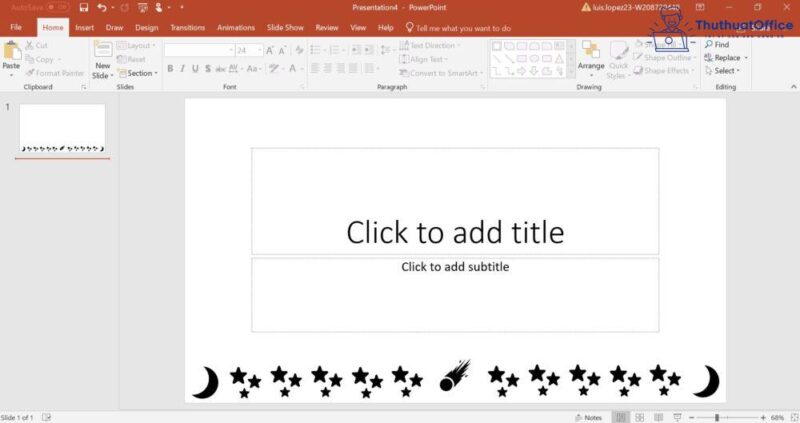Open Text Direction dropdown
Viewport: 800px width, 423px height.
point(430,45)
